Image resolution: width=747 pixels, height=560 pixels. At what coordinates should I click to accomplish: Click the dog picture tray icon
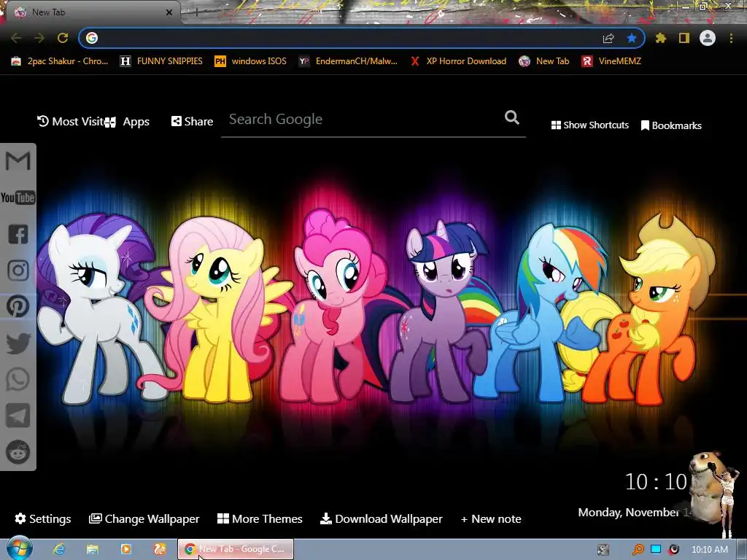[603, 550]
